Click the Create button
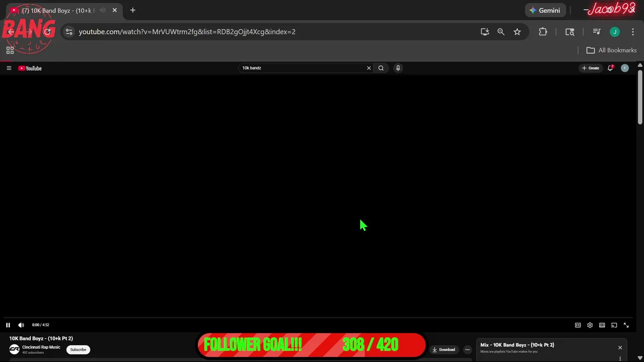 pyautogui.click(x=591, y=68)
